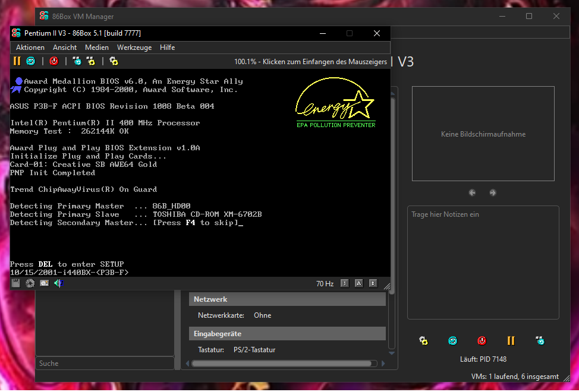
Task: Minimize the Pentium II V3 emulator window
Action: pos(323,33)
